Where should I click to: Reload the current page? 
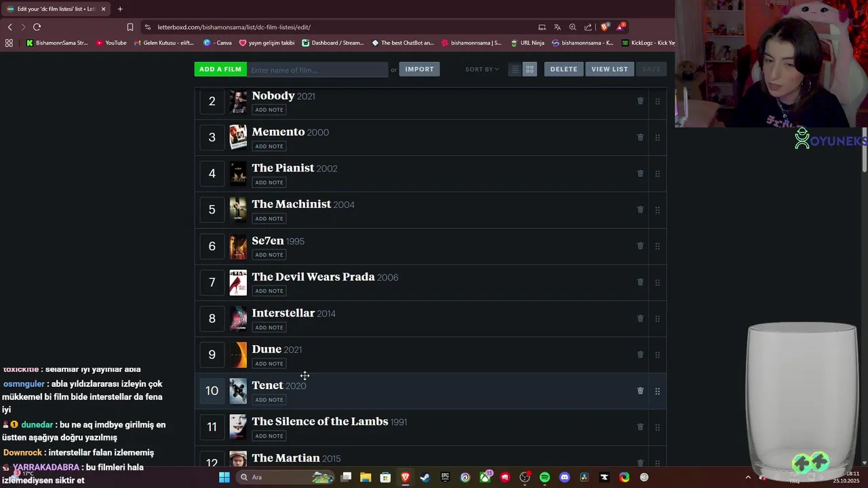tap(37, 27)
